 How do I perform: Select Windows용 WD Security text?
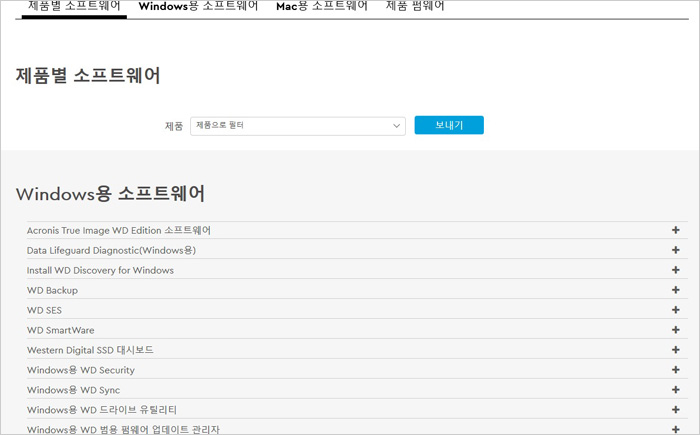pos(81,370)
